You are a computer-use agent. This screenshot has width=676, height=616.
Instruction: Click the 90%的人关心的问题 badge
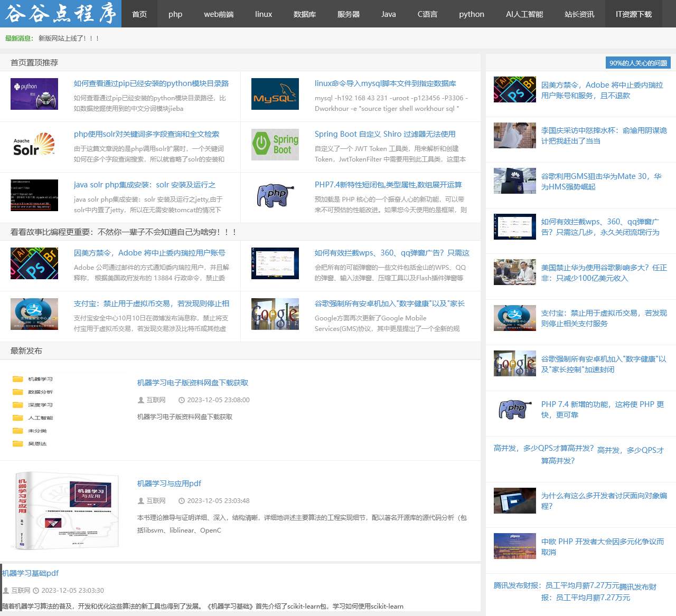tap(638, 63)
